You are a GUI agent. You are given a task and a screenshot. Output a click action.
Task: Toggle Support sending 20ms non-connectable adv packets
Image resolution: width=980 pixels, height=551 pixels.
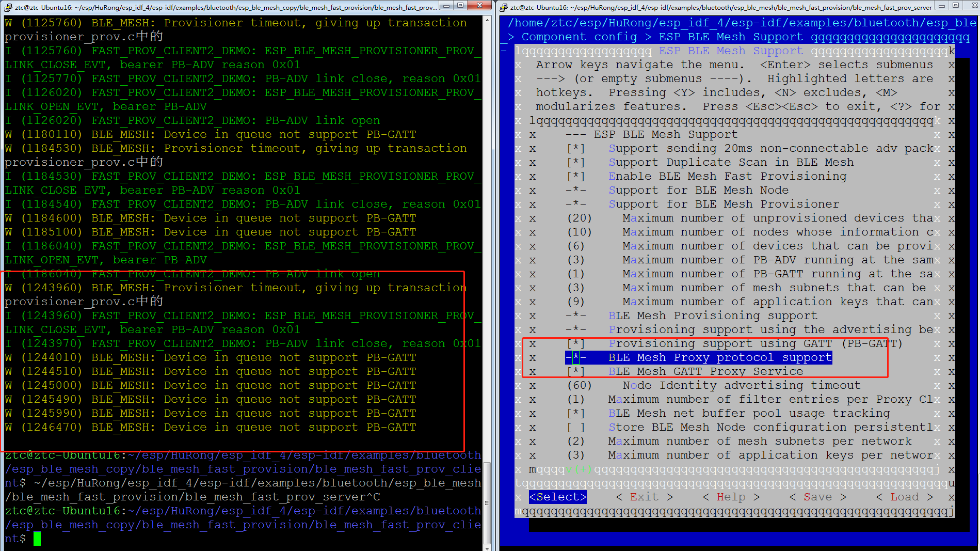[x=750, y=148]
